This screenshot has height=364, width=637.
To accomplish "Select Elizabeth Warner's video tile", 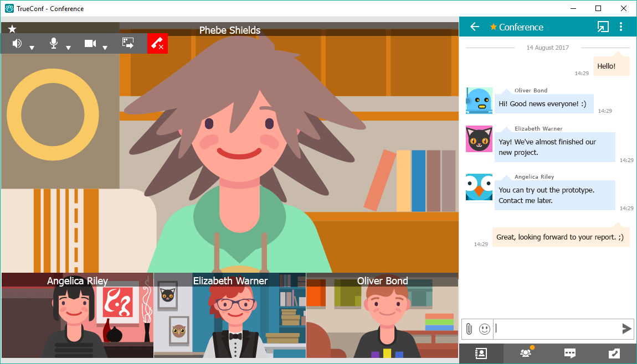I will (230, 315).
